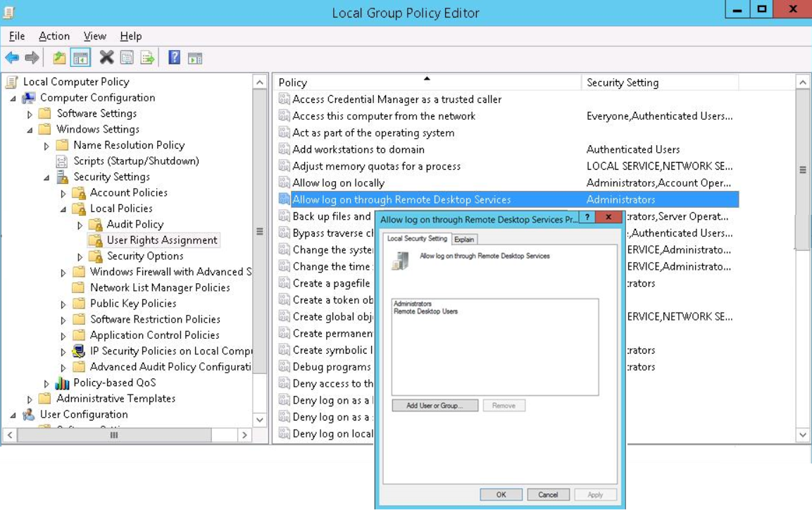
Task: Click the Local Computer Policy root icon
Action: [x=11, y=82]
